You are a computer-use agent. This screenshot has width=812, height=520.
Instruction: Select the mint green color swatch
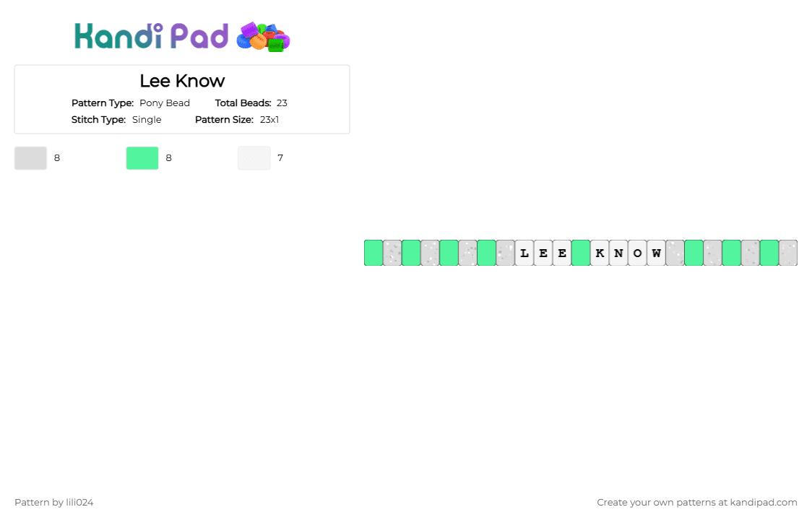(x=142, y=158)
